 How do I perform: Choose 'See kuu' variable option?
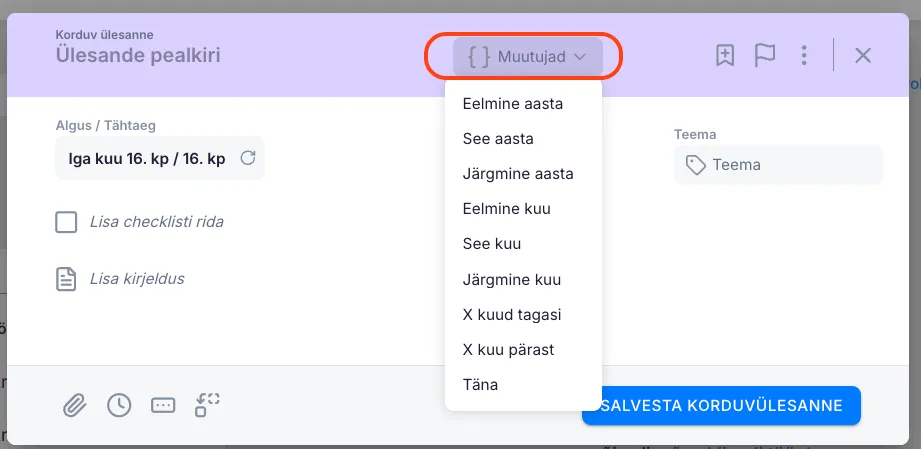point(492,244)
